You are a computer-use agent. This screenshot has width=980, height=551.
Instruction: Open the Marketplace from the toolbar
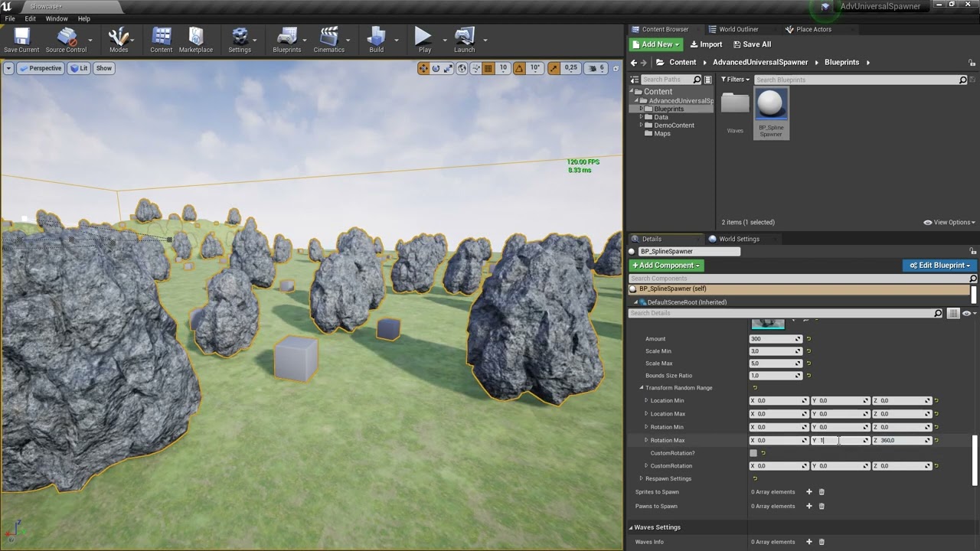[x=195, y=40]
